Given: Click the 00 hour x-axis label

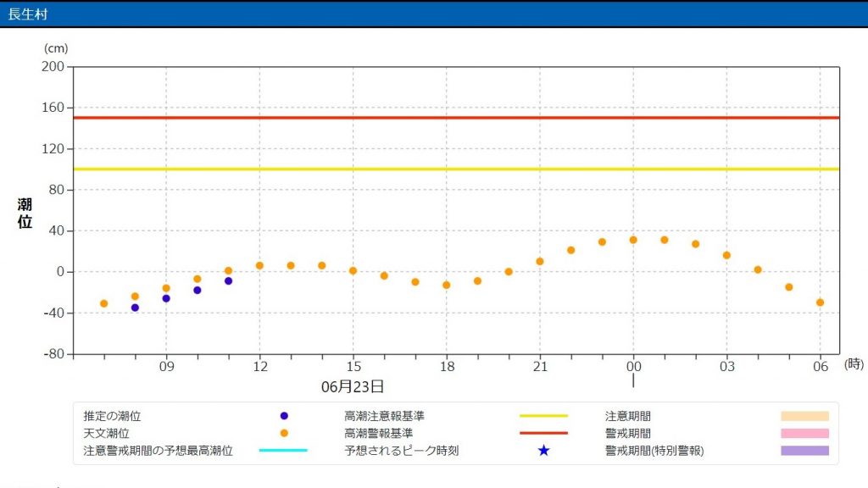Looking at the screenshot, I should click(x=634, y=367).
